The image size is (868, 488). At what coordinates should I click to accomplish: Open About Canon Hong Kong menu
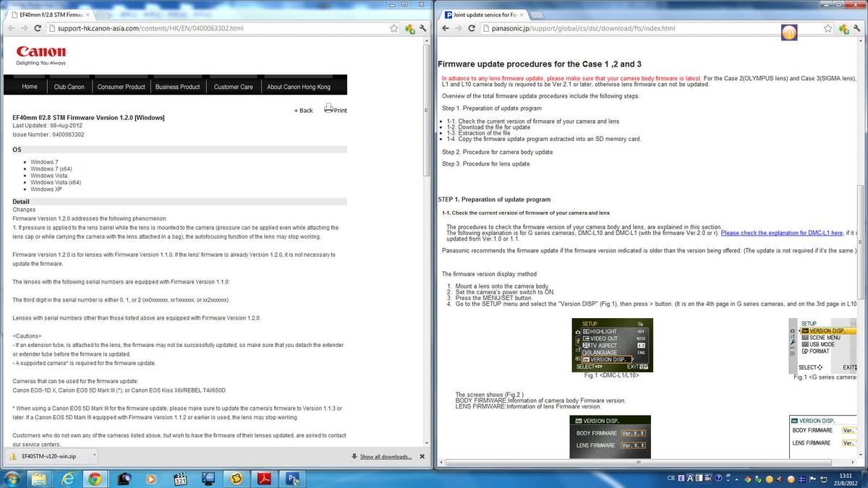point(299,87)
